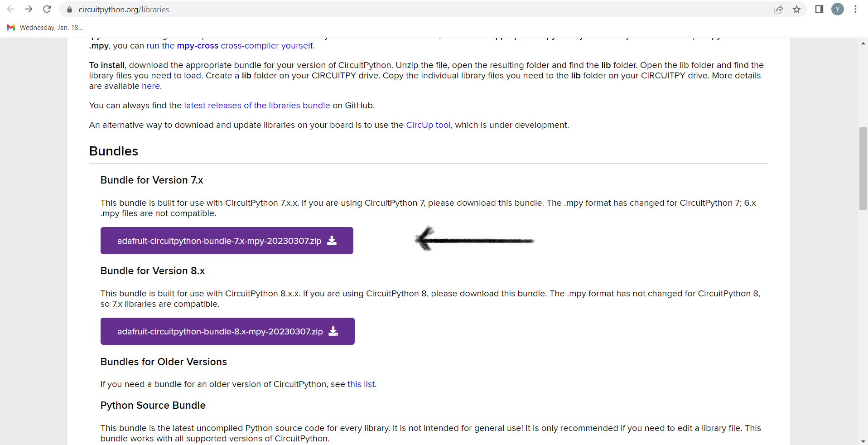Viewport: 868px width, 445px height.
Task: Click the Y profile avatar
Action: tap(838, 9)
